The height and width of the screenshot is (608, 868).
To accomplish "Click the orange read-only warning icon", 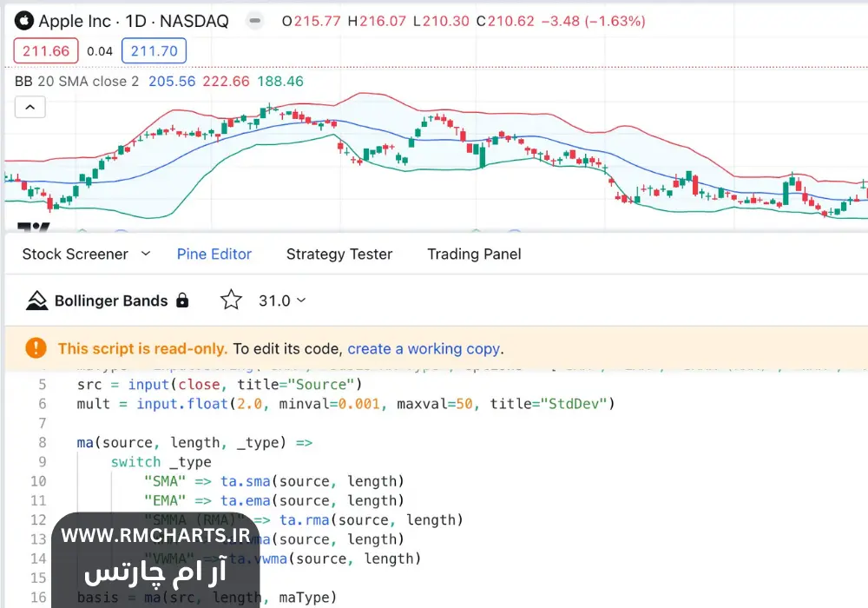I will pos(36,348).
